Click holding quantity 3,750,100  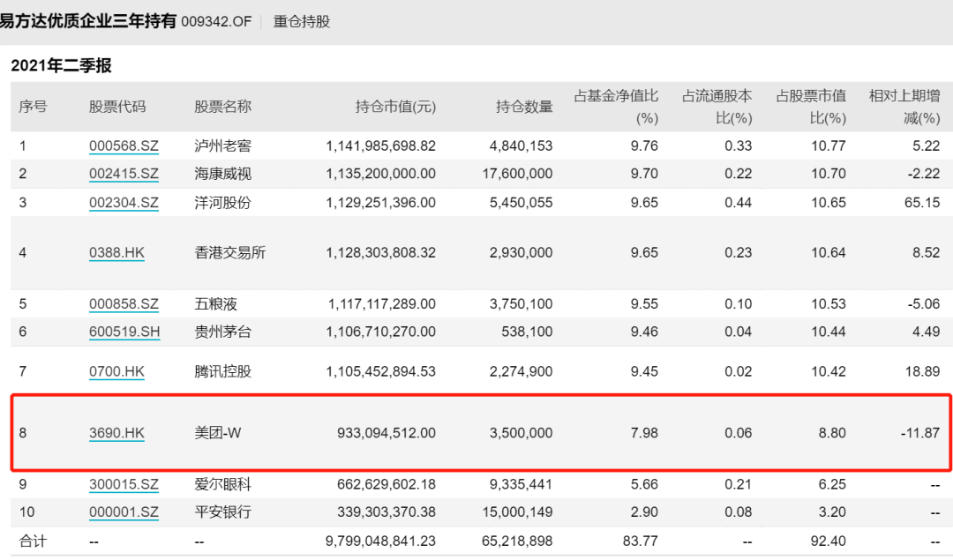point(522,303)
